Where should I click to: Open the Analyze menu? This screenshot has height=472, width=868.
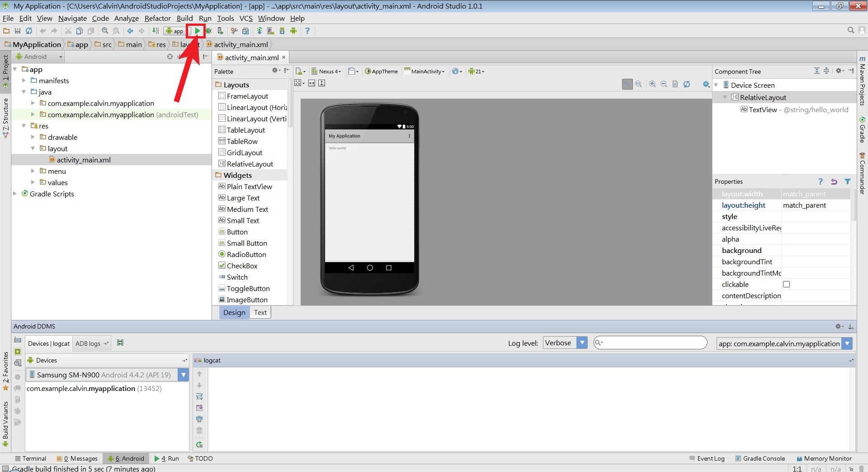pyautogui.click(x=126, y=18)
